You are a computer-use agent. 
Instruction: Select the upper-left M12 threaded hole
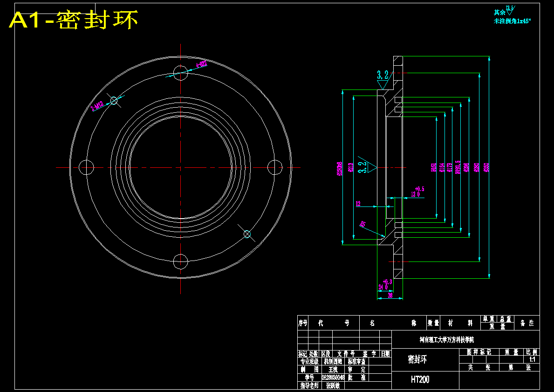coord(114,101)
